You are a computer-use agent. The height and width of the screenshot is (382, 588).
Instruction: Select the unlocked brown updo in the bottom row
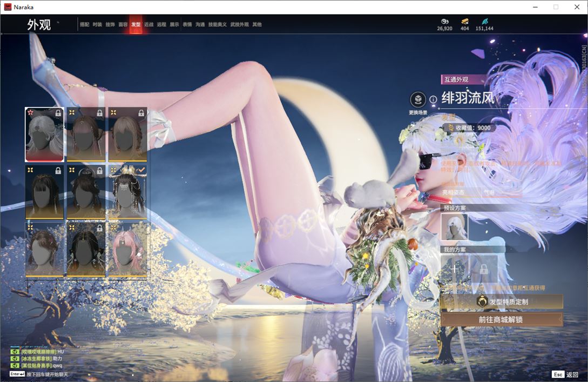point(44,250)
